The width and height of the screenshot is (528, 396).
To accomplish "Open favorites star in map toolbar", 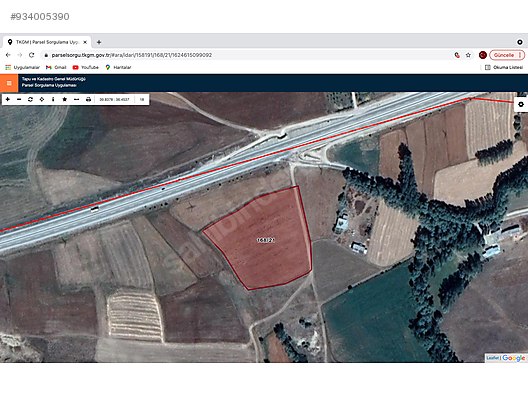I will click(x=65, y=99).
